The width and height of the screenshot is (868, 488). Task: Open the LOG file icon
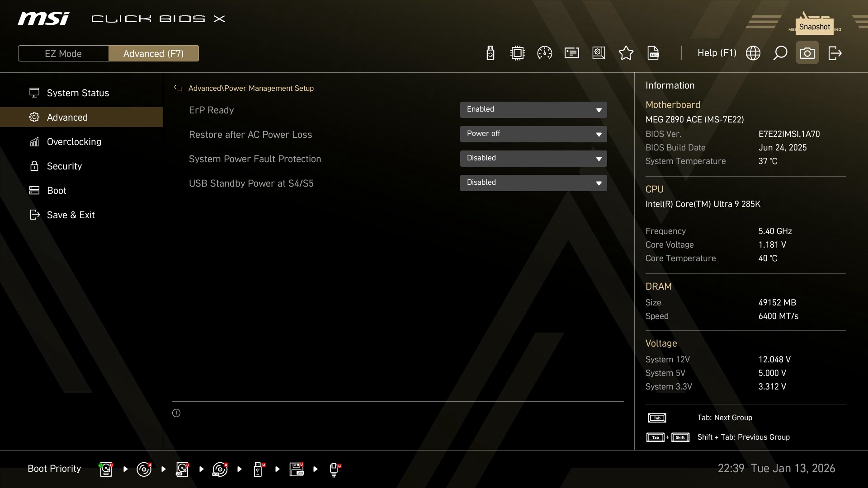[x=653, y=53]
